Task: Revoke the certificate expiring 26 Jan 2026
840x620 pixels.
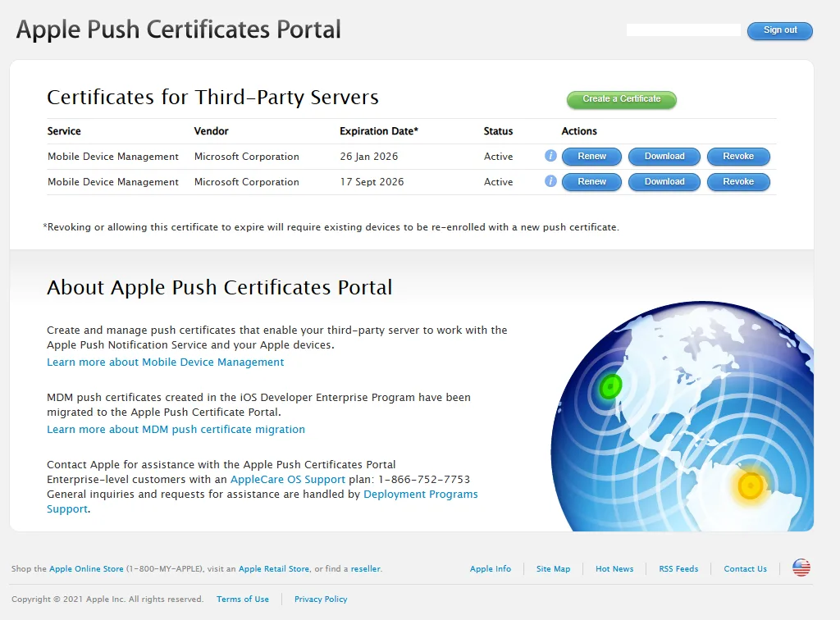Action: [x=737, y=156]
